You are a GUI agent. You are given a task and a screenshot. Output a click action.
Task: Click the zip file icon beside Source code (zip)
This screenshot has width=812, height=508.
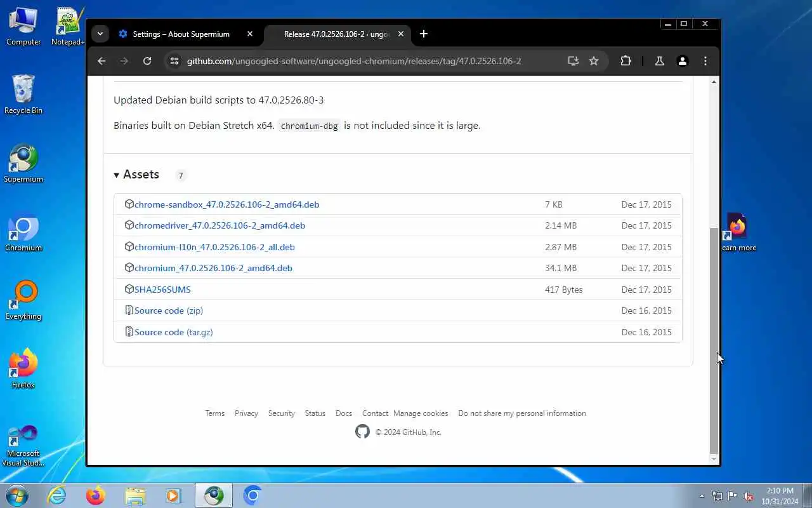[129, 311]
